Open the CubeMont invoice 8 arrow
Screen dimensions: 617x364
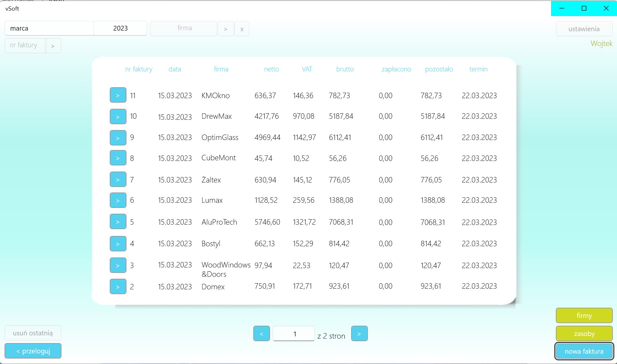click(118, 158)
